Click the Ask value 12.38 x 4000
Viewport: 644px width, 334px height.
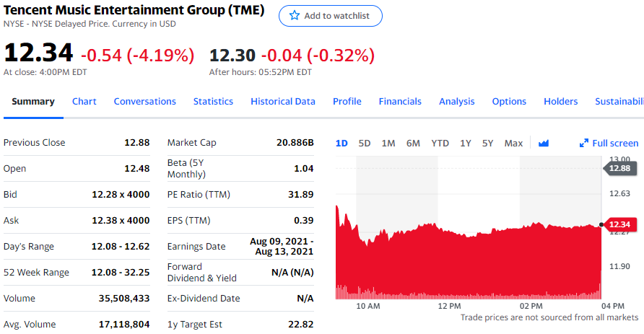click(x=121, y=220)
